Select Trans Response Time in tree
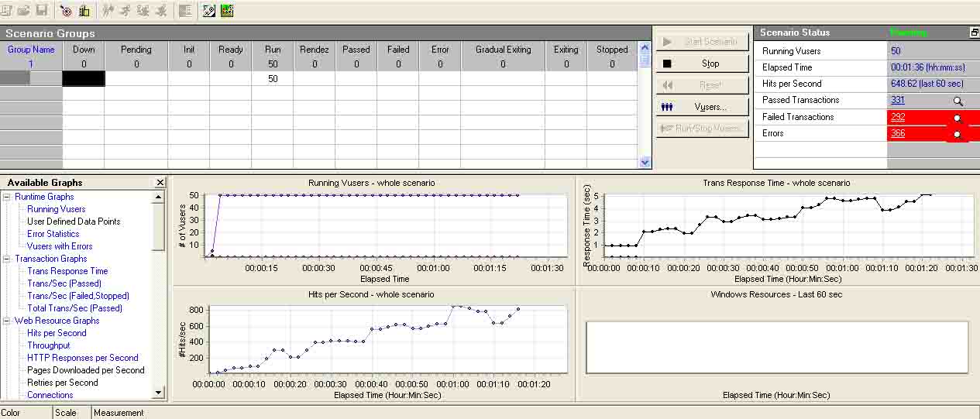The image size is (980, 419). click(67, 271)
